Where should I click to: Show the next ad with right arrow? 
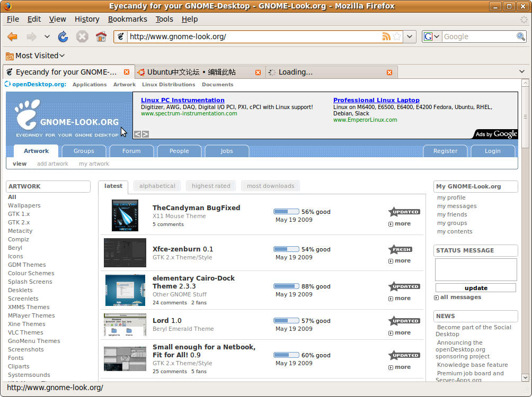coord(145,134)
